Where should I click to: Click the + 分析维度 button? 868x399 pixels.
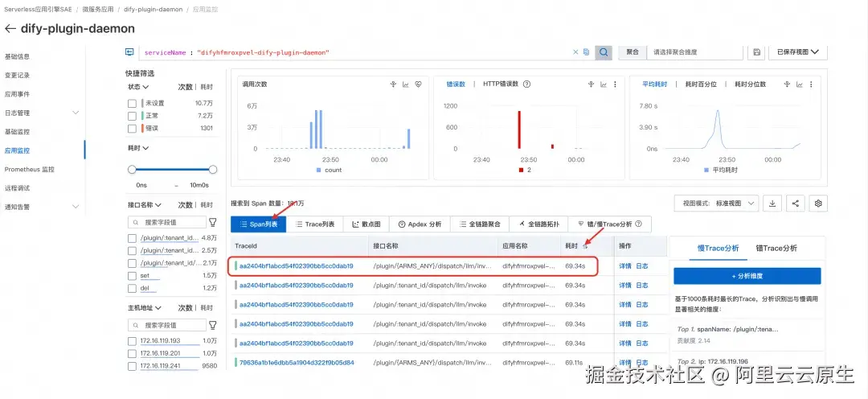point(747,276)
